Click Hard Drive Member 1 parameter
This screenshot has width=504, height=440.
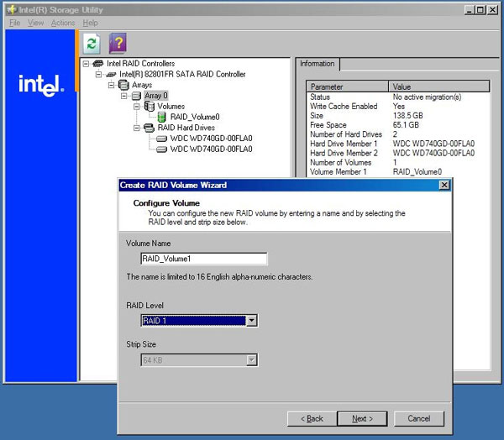(x=344, y=144)
